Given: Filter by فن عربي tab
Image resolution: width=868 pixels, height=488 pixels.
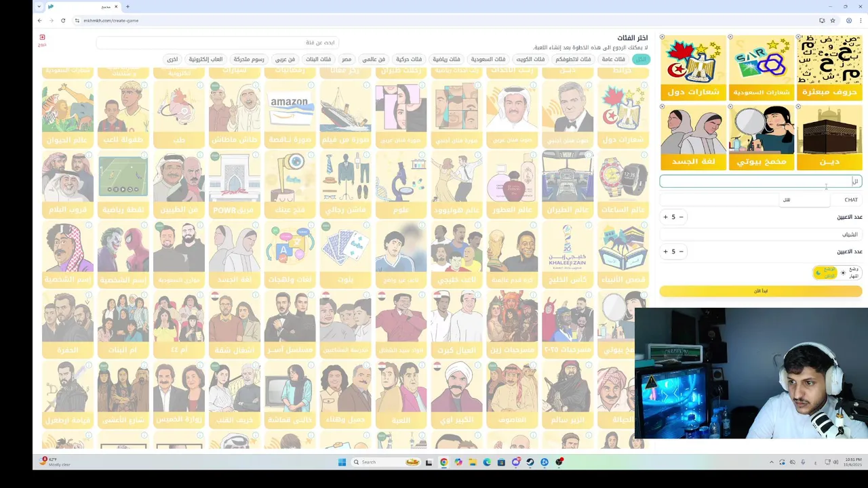Looking at the screenshot, I should click(x=285, y=60).
